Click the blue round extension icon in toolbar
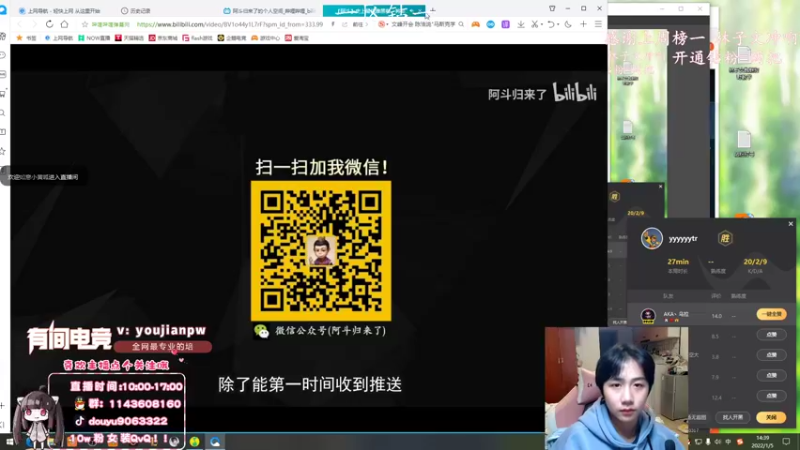This screenshot has height=450, width=800. (x=490, y=24)
